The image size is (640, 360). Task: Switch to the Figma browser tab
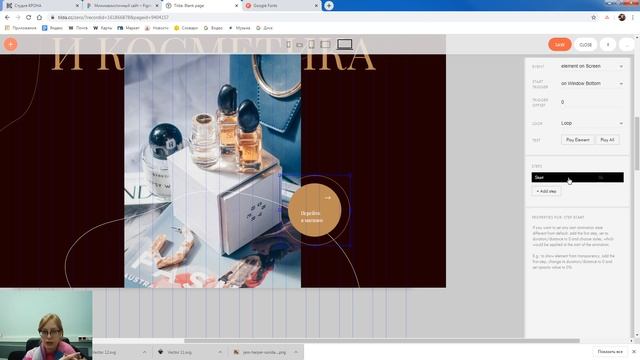tap(122, 6)
